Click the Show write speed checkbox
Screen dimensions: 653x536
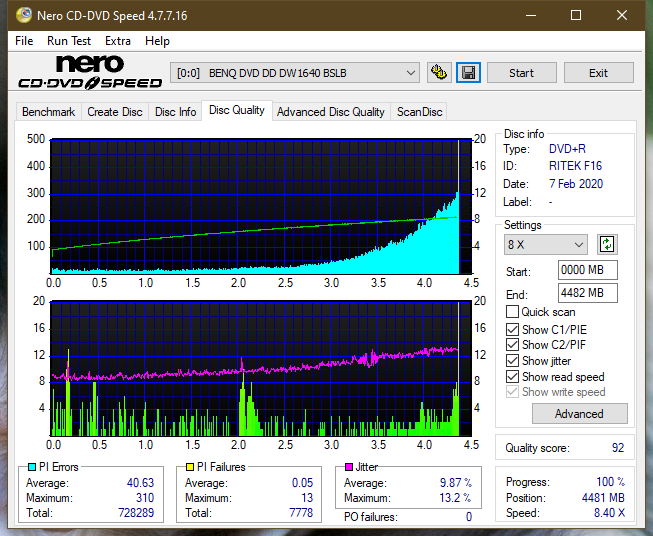click(x=512, y=392)
